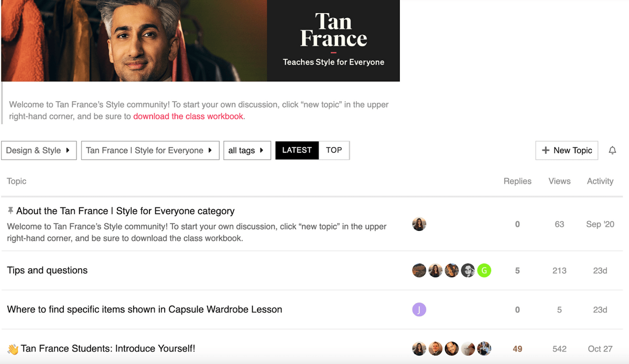The image size is (629, 364).
Task: Switch to the LATEST tab
Action: tap(297, 150)
